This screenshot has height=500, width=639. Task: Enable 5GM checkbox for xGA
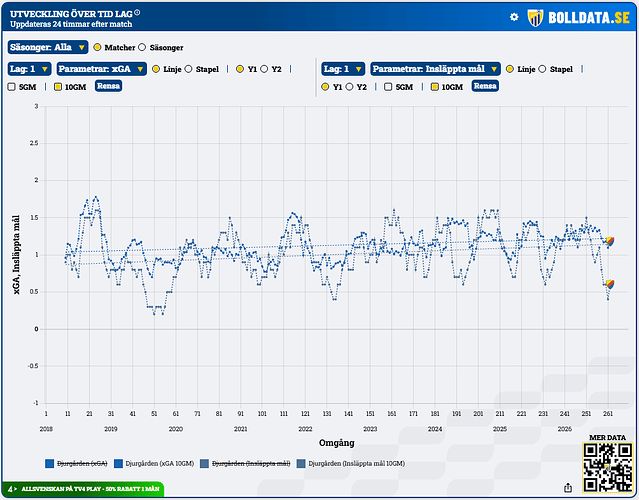tap(12, 87)
